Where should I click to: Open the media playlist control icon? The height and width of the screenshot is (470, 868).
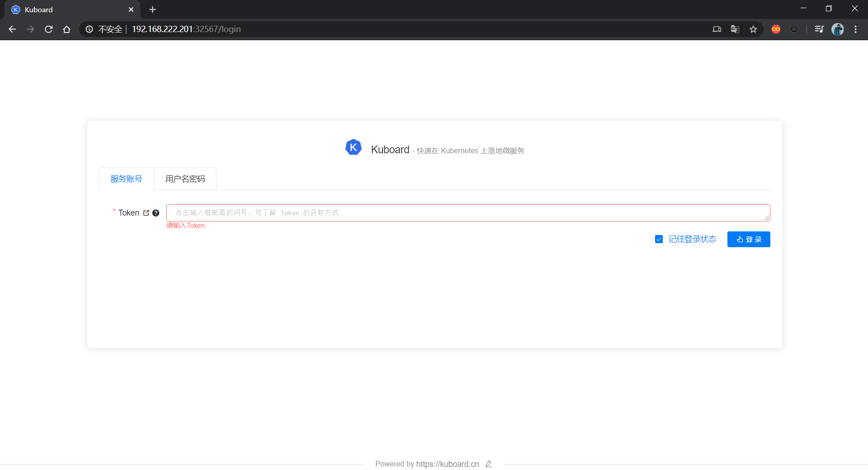tap(819, 29)
